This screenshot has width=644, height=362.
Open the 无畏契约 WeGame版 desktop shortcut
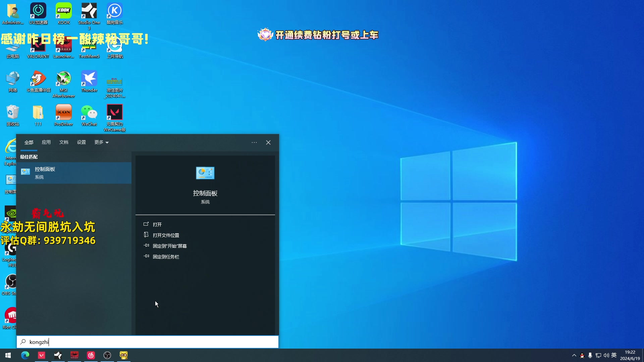pos(115,118)
